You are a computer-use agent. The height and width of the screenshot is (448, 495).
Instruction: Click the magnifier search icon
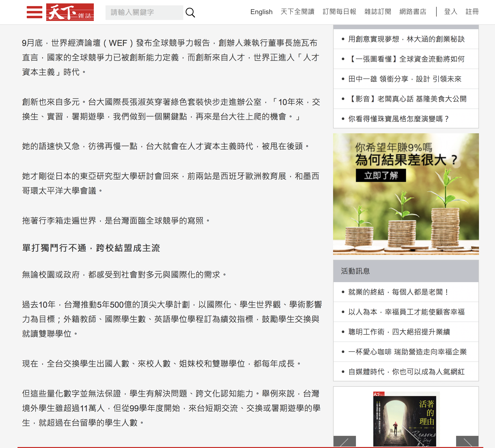[190, 12]
